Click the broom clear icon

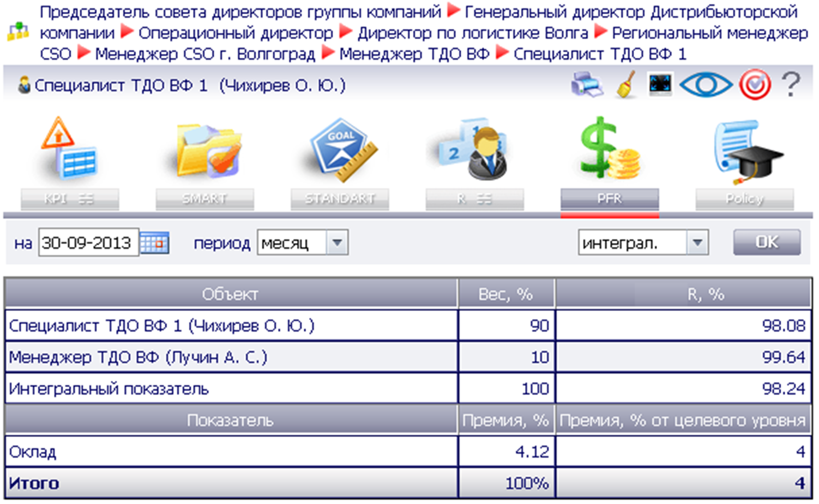click(x=626, y=86)
